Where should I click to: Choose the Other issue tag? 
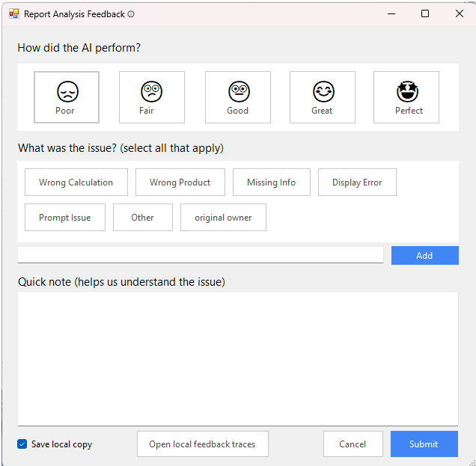pos(142,218)
